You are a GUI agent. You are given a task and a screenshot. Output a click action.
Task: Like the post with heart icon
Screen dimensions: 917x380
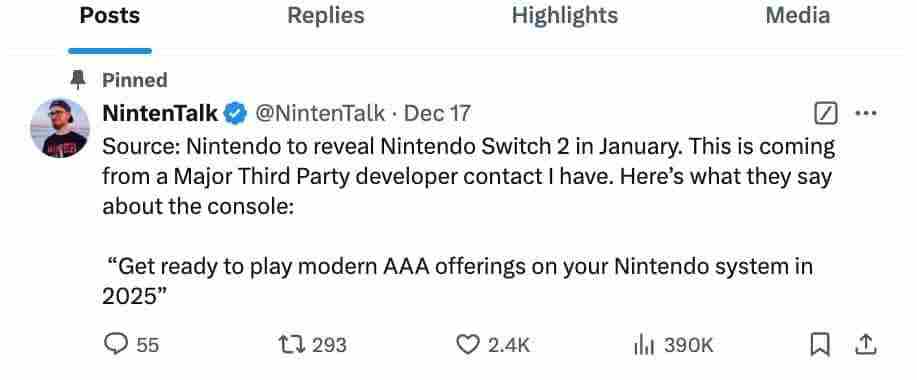point(467,345)
